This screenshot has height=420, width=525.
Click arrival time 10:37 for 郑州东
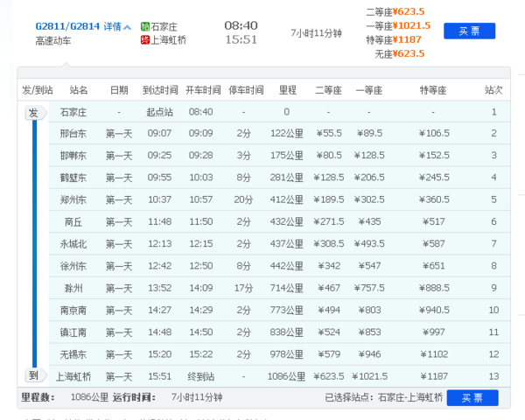point(160,200)
